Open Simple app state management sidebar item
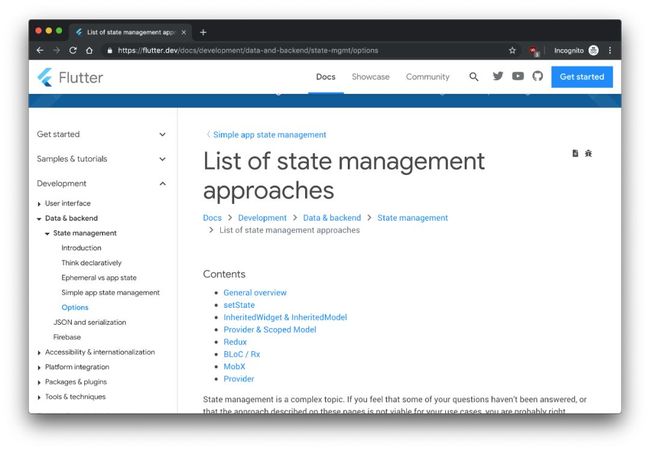650x451 pixels. pos(111,293)
